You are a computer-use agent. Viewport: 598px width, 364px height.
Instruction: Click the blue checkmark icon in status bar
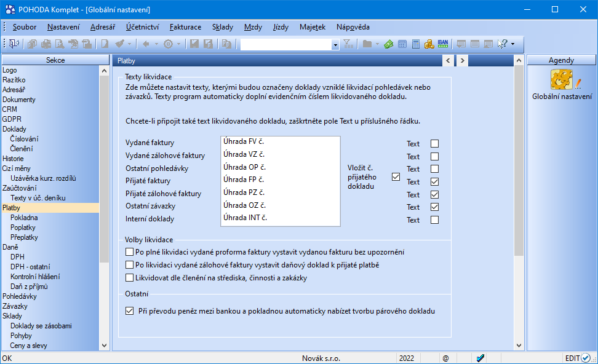(480, 358)
